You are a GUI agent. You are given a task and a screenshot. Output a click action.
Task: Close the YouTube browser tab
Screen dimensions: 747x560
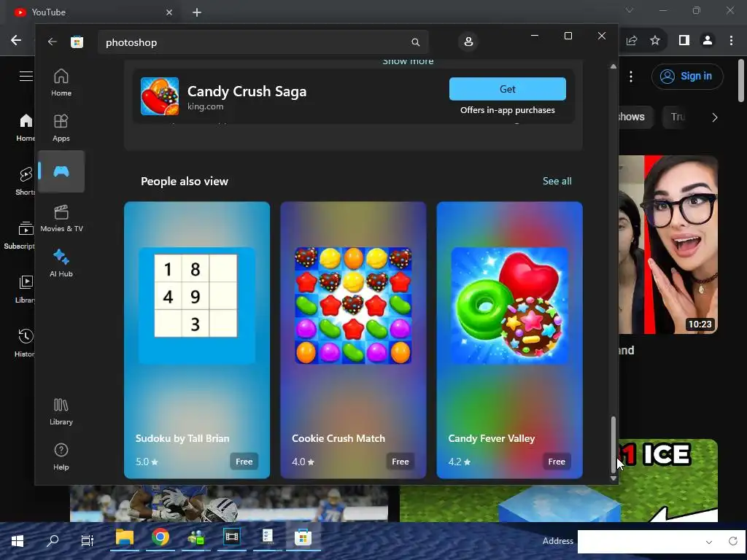pos(169,12)
